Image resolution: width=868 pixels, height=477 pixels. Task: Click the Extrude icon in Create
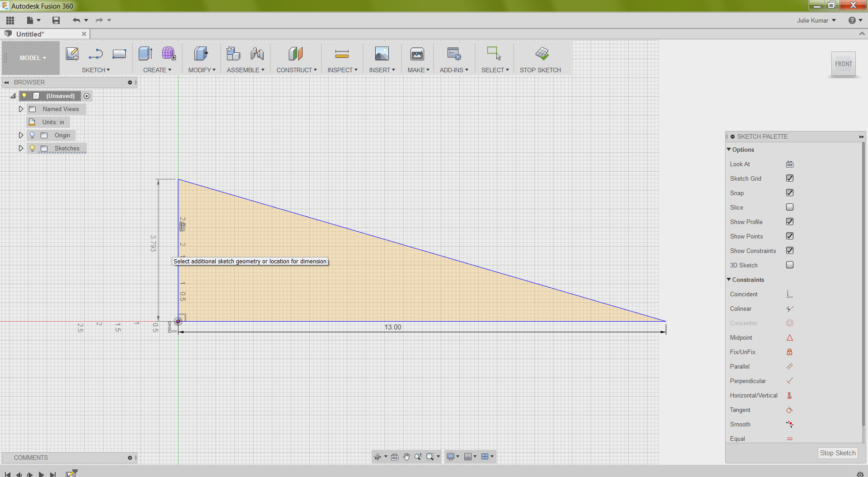[146, 54]
